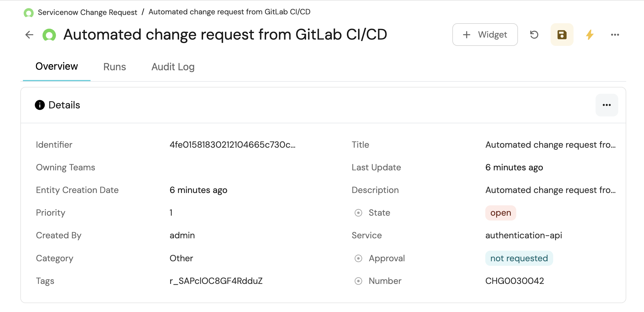Image resolution: width=644 pixels, height=312 pixels.
Task: Click the refresh/undo circular arrow icon
Action: 534,35
